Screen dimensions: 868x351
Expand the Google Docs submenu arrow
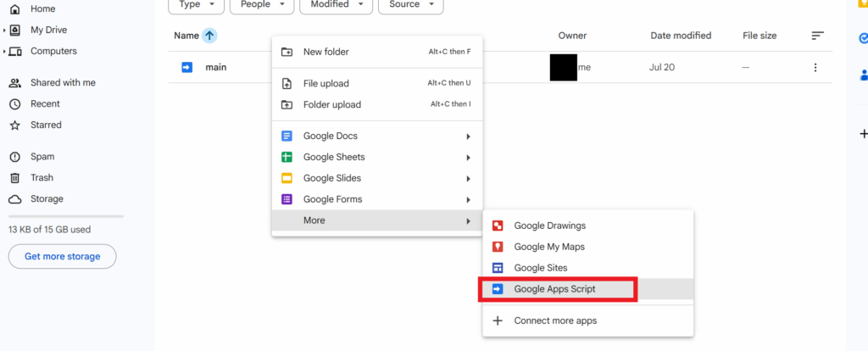click(x=468, y=136)
